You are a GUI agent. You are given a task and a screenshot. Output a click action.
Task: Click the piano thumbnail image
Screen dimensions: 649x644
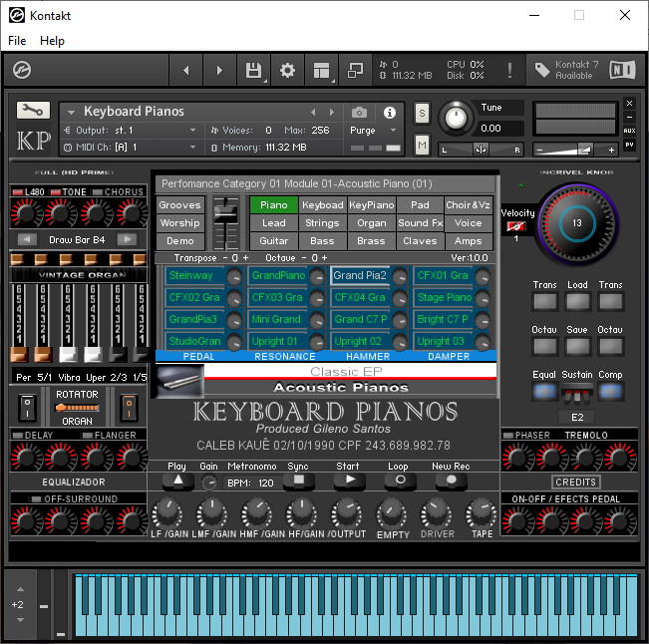click(179, 382)
